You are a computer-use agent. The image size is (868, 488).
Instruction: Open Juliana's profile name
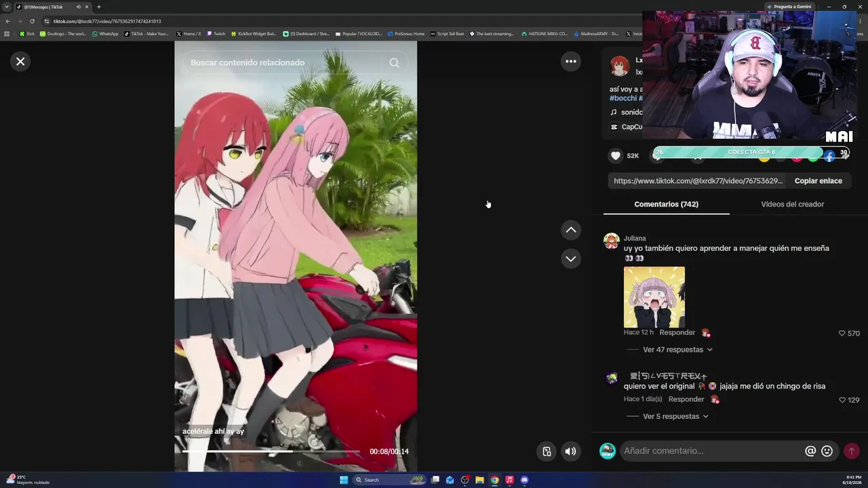click(635, 239)
